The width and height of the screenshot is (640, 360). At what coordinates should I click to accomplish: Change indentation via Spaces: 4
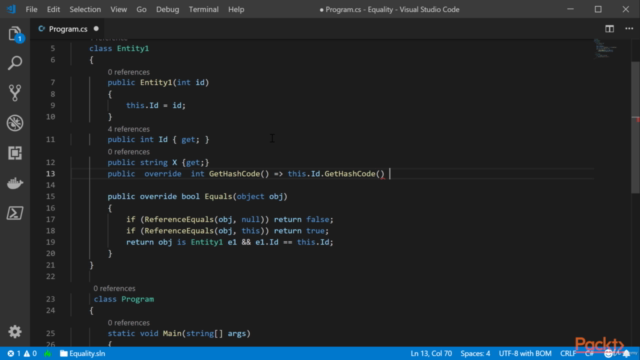pos(475,353)
